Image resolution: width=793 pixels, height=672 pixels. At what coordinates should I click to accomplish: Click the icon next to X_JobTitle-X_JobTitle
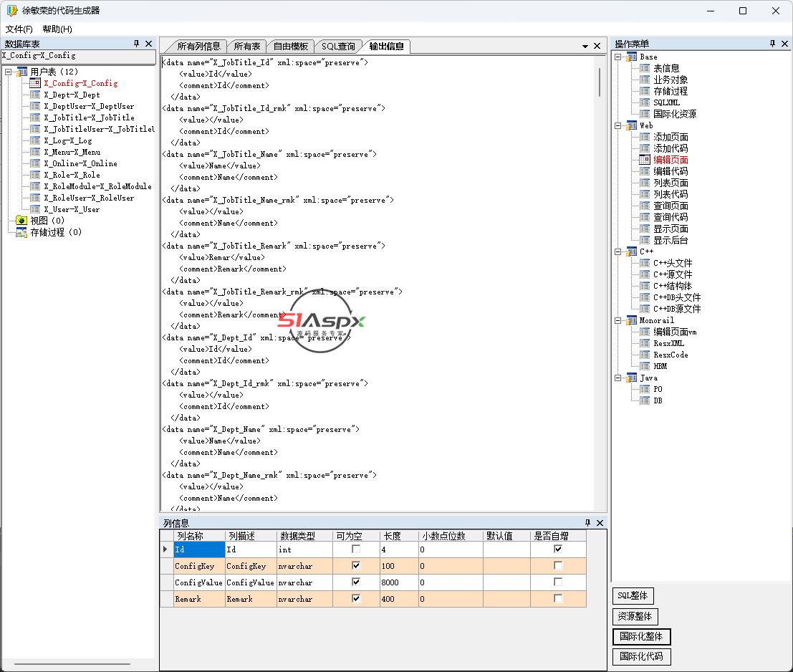tap(35, 117)
